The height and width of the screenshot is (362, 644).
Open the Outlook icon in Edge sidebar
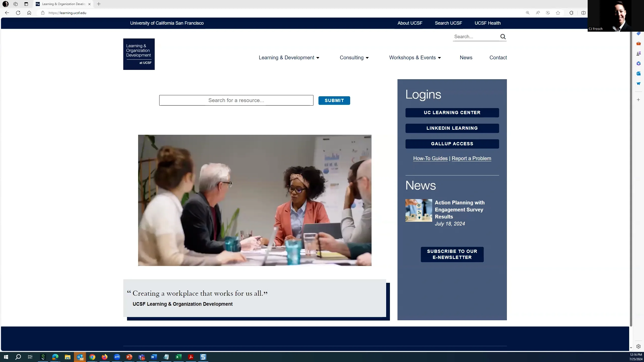point(638,73)
